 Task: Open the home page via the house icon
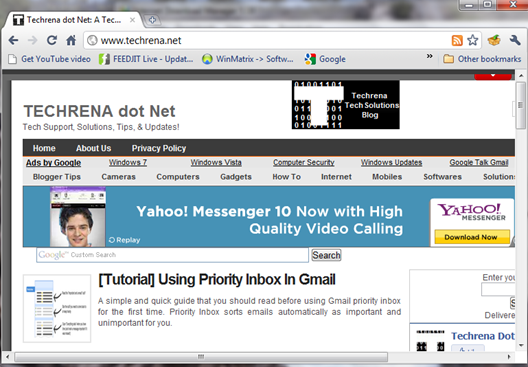tap(71, 40)
